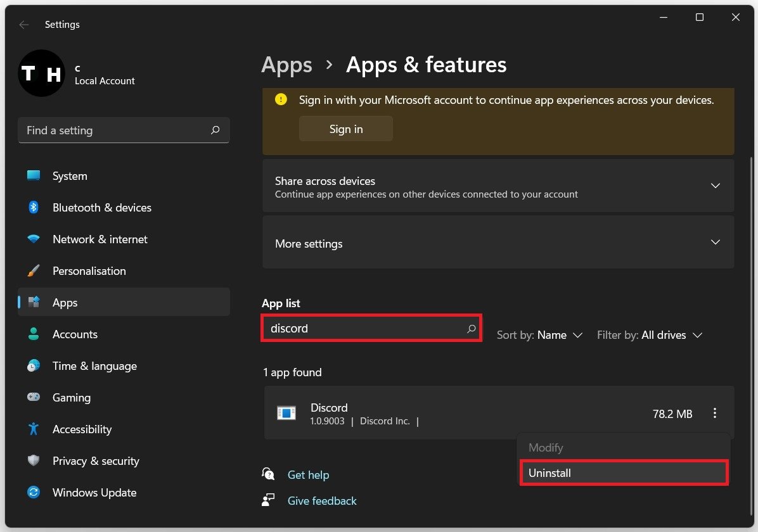Open Windows Update section
Viewport: 758px width, 532px height.
[x=94, y=493]
